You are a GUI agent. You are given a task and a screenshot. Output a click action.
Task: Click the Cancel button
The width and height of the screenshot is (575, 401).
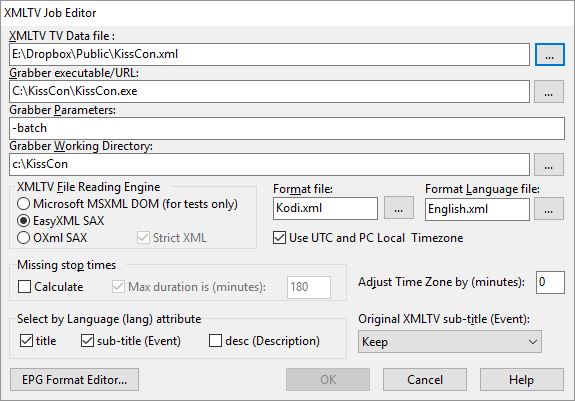click(425, 380)
